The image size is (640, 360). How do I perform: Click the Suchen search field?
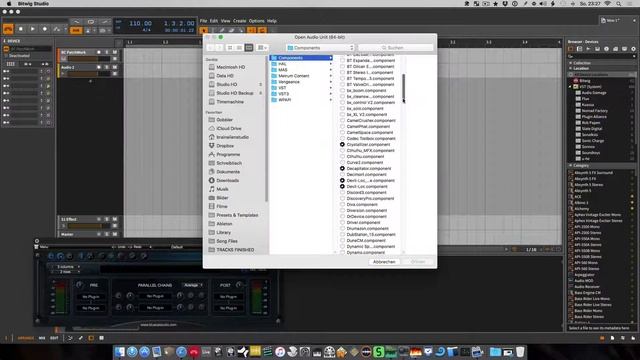pos(395,48)
